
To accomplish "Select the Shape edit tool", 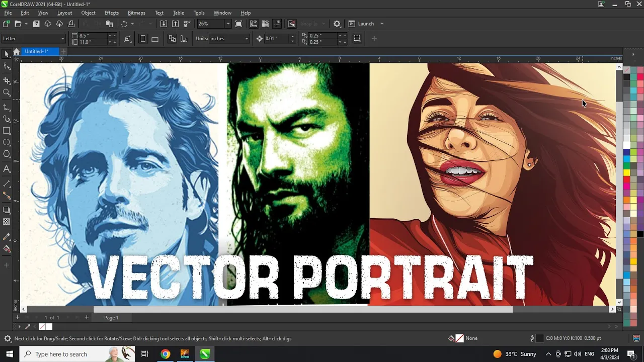I will tap(7, 66).
